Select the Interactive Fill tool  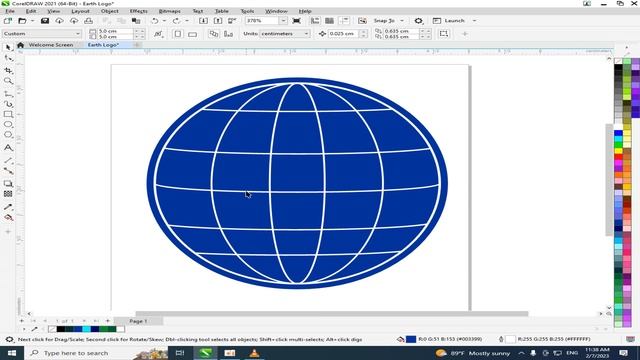click(8, 218)
